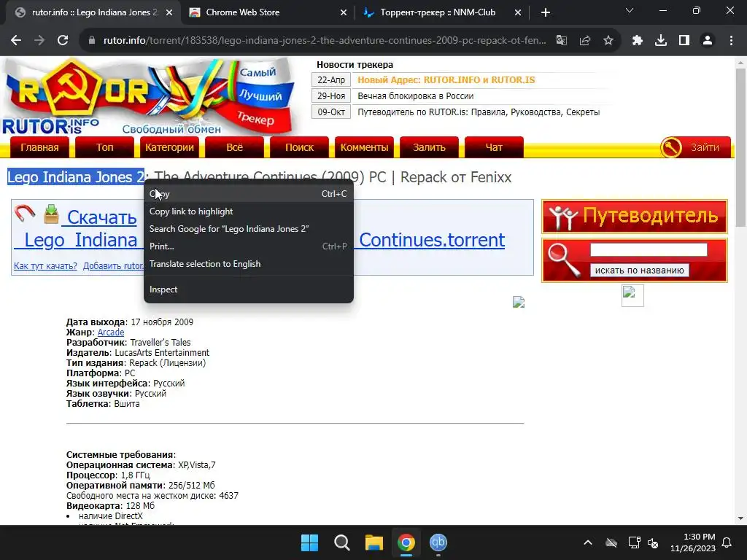
Task: Click искать по названию button
Action: click(639, 270)
